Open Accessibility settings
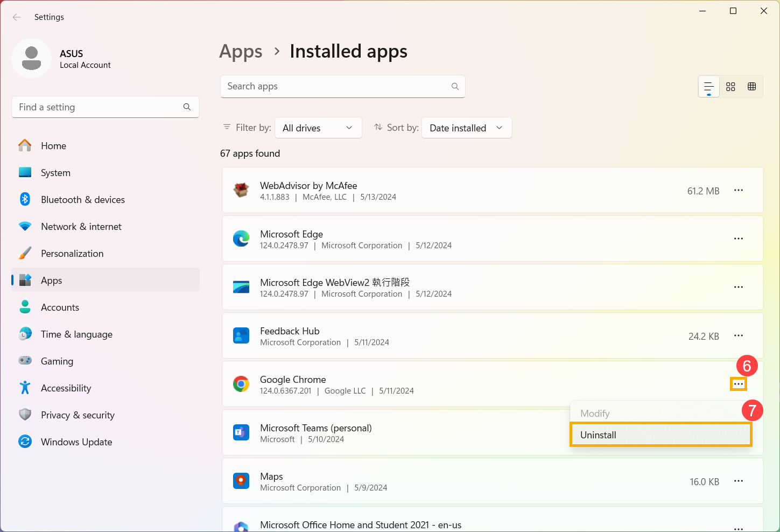The width and height of the screenshot is (780, 532). [x=106, y=388]
